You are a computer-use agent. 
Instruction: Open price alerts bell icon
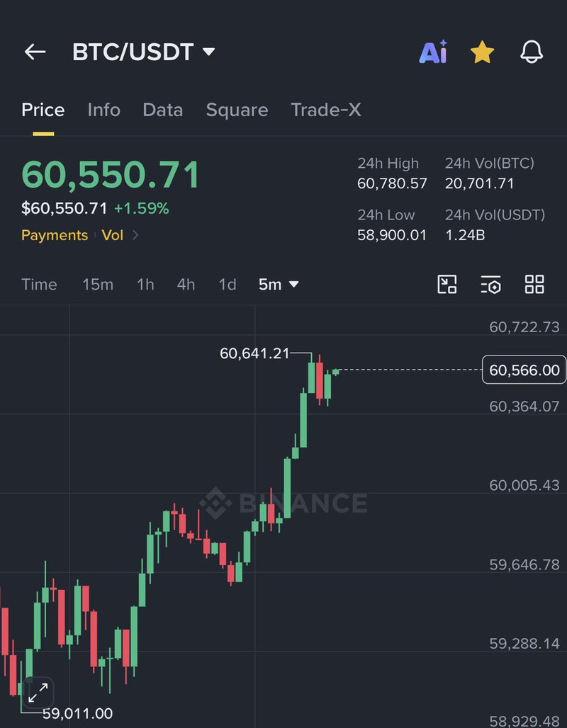(x=532, y=52)
